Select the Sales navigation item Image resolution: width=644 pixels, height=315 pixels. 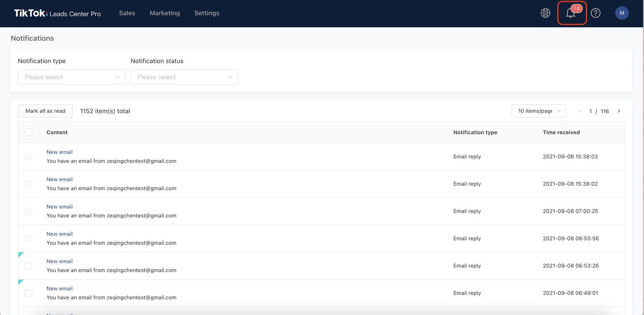pyautogui.click(x=127, y=13)
